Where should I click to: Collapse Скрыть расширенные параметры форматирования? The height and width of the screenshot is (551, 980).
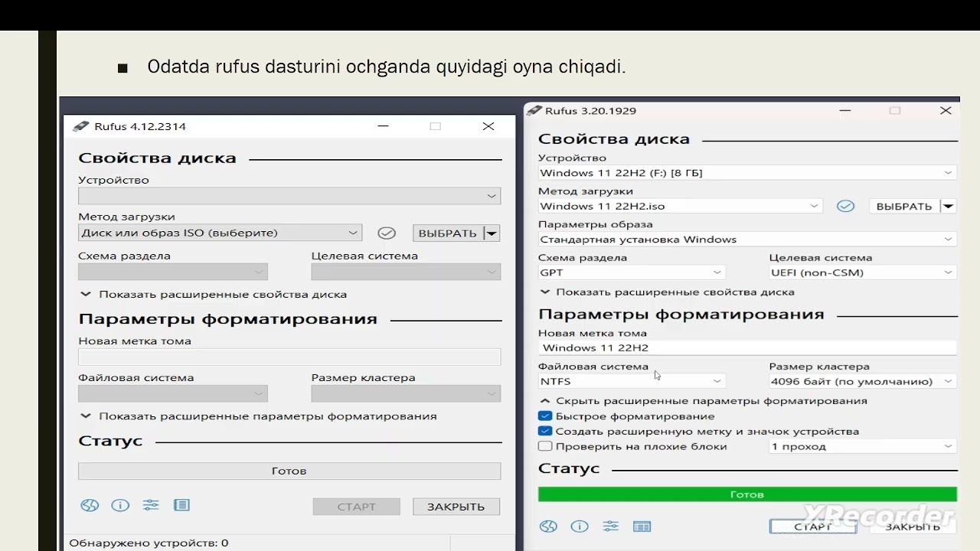click(x=704, y=400)
